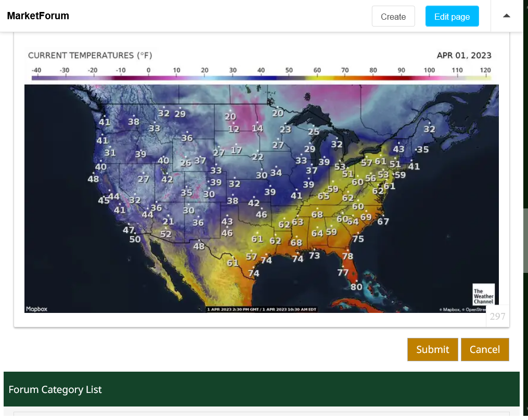Click the temperature color scale bar
The width and height of the screenshot is (528, 420).
(260, 78)
